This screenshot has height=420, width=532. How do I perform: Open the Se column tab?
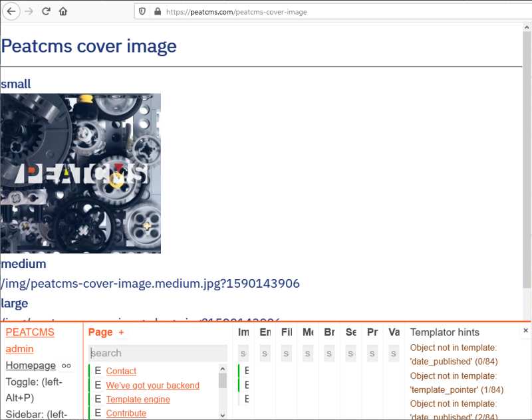point(351,332)
